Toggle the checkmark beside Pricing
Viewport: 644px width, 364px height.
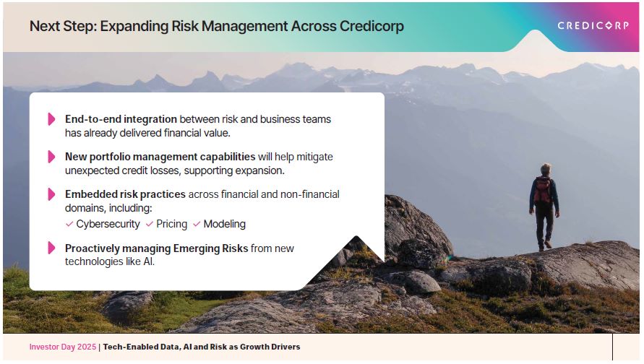pyautogui.click(x=150, y=225)
